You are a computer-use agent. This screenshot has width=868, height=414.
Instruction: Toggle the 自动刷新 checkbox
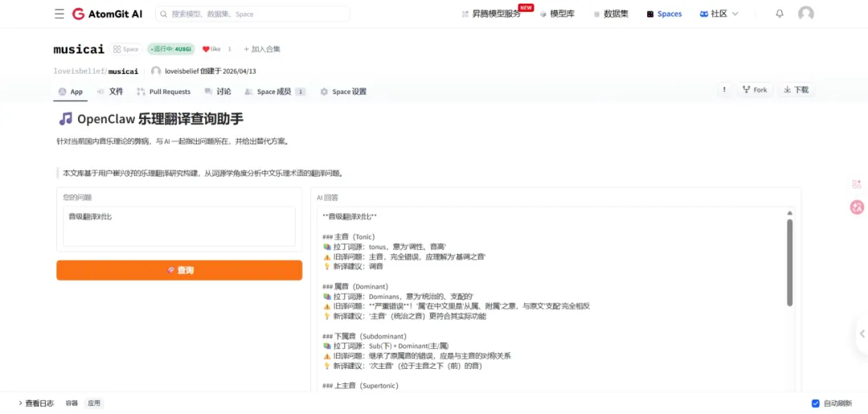tap(815, 404)
